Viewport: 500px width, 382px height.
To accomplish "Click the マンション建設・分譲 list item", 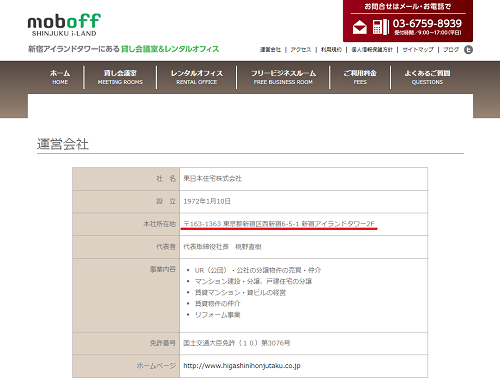I will (253, 281).
